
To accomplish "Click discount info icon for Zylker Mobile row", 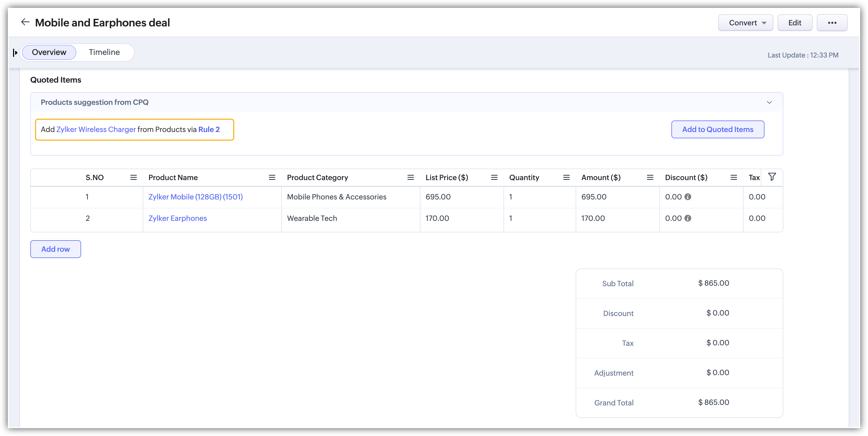I will 688,197.
